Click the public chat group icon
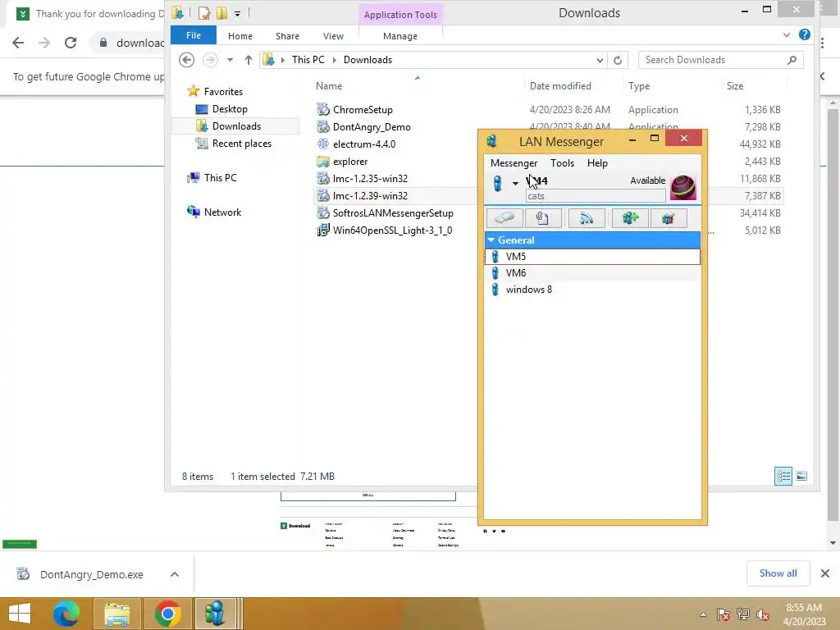Viewport: 840px width, 630px height. [x=669, y=218]
